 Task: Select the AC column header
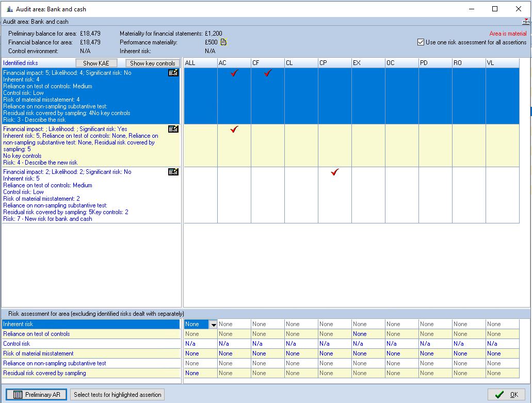(x=234, y=63)
